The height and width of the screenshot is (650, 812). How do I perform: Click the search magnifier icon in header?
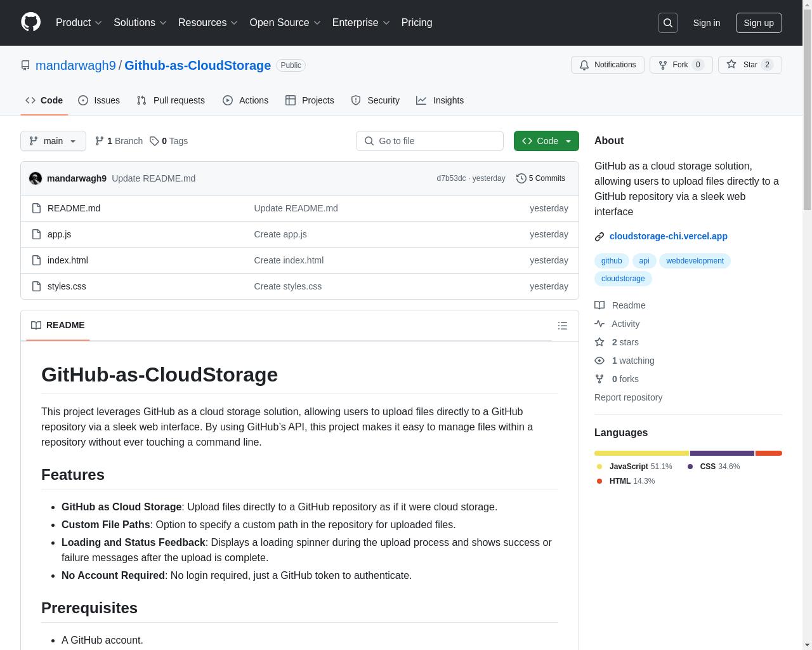(x=668, y=23)
